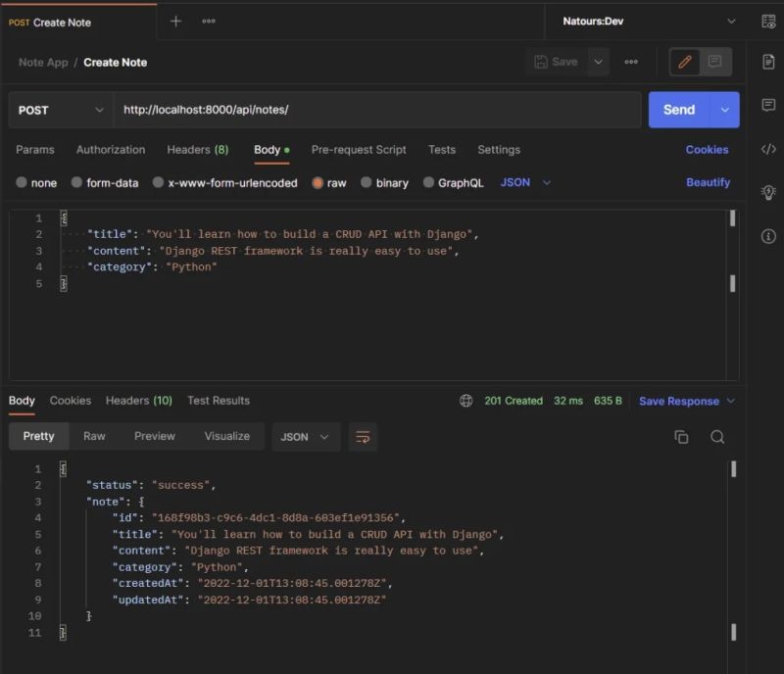Toggle line wrapping in the response viewer

click(363, 437)
